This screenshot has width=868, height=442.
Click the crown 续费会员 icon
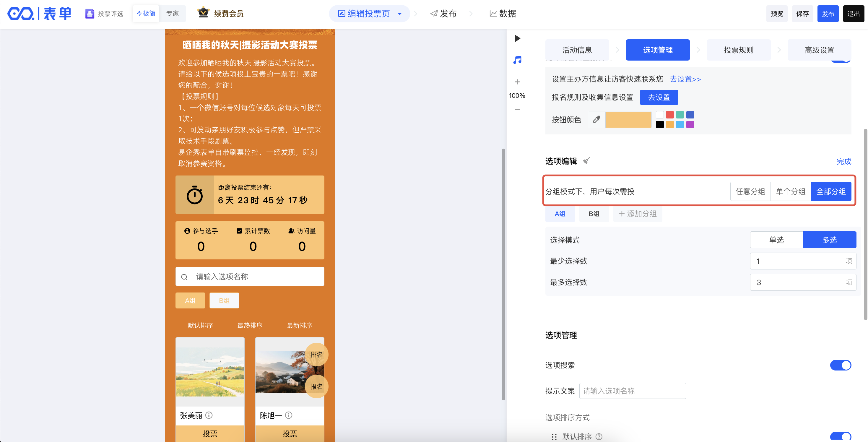(x=203, y=12)
